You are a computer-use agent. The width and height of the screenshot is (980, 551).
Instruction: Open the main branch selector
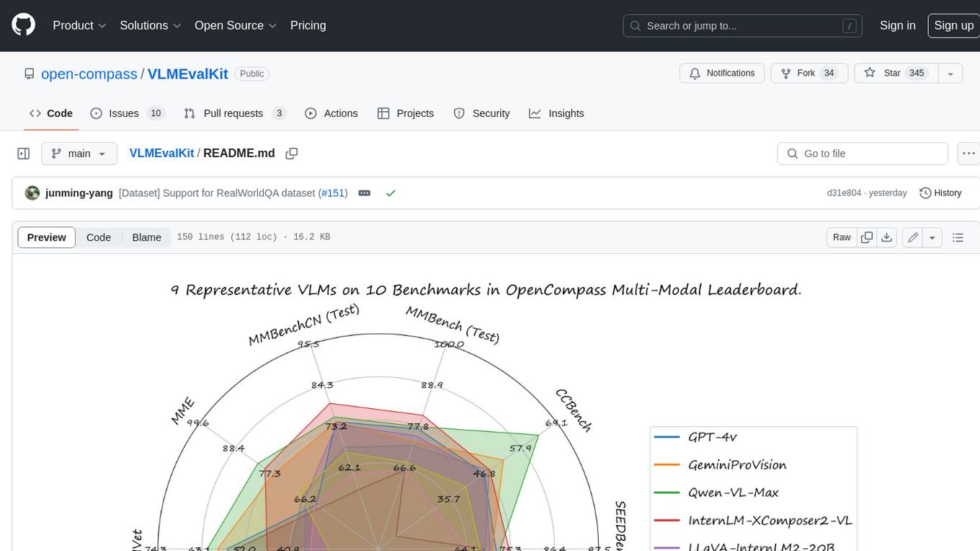[x=79, y=154]
